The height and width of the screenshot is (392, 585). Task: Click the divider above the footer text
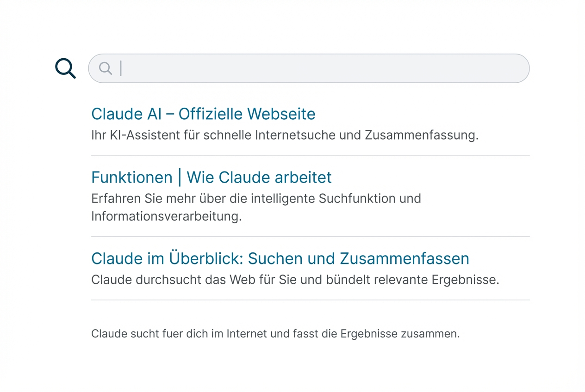point(310,301)
